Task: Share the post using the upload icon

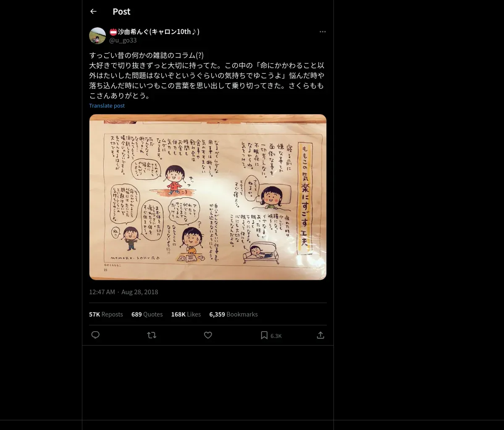Action: 320,335
